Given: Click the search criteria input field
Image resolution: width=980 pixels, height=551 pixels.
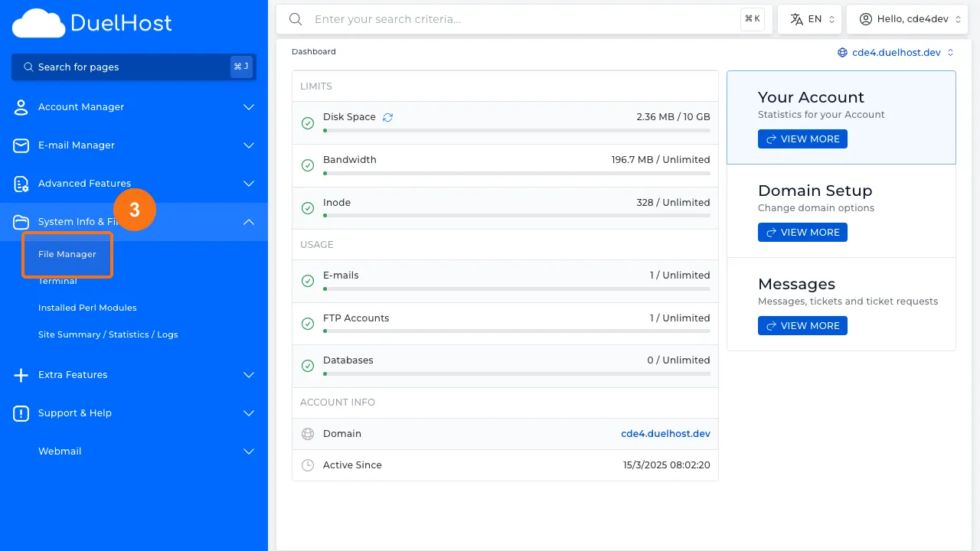Looking at the screenshot, I should 498,18.
